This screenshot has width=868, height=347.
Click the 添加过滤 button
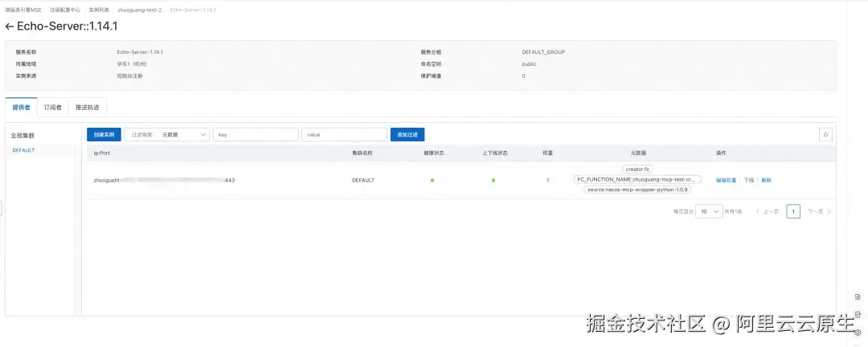click(407, 134)
